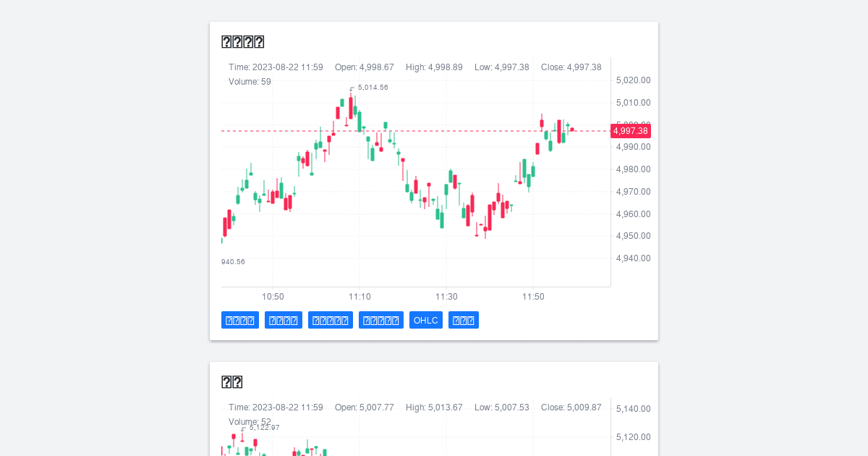Screen dimensions: 868x456
Task: Click the red 4,997.38 current price tag
Action: pyautogui.click(x=630, y=131)
